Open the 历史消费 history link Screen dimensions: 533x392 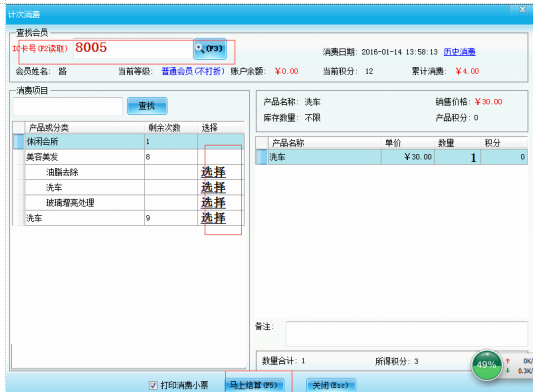click(x=459, y=52)
